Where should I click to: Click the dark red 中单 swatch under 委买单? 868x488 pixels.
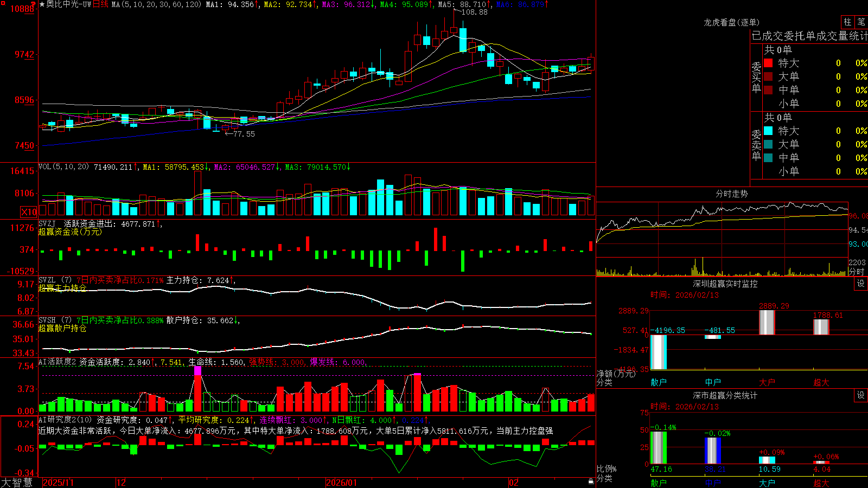pos(768,90)
